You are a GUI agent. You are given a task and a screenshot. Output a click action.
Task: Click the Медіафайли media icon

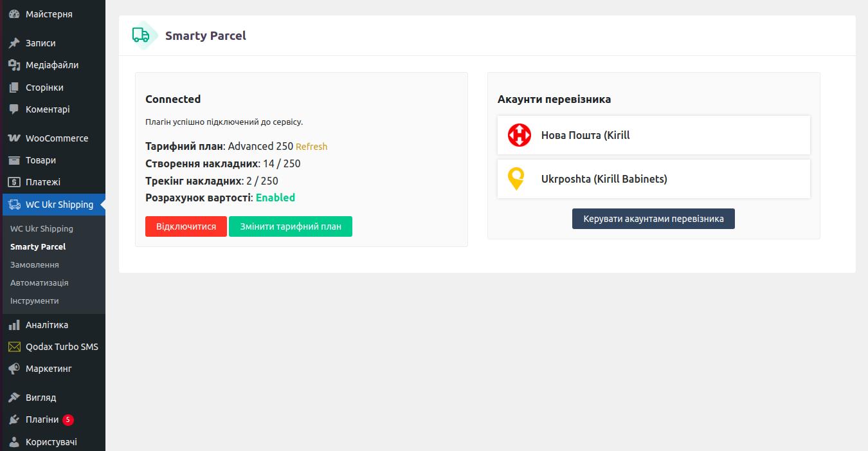pyautogui.click(x=14, y=65)
